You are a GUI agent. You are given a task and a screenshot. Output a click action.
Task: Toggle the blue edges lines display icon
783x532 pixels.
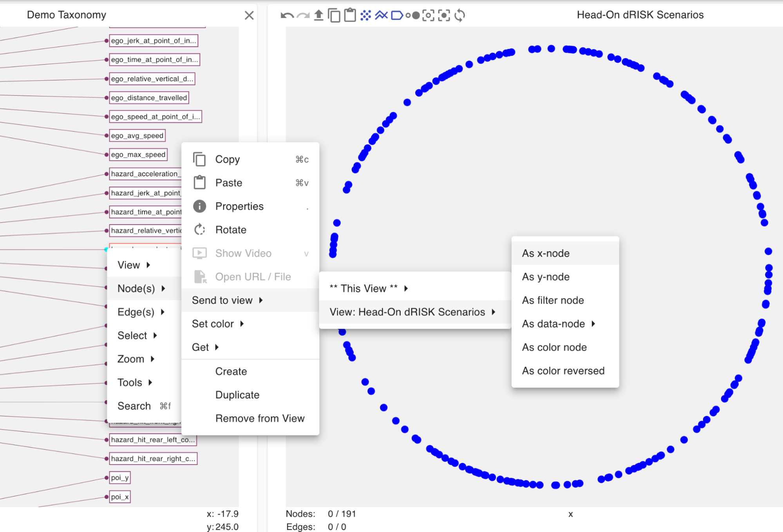381,15
